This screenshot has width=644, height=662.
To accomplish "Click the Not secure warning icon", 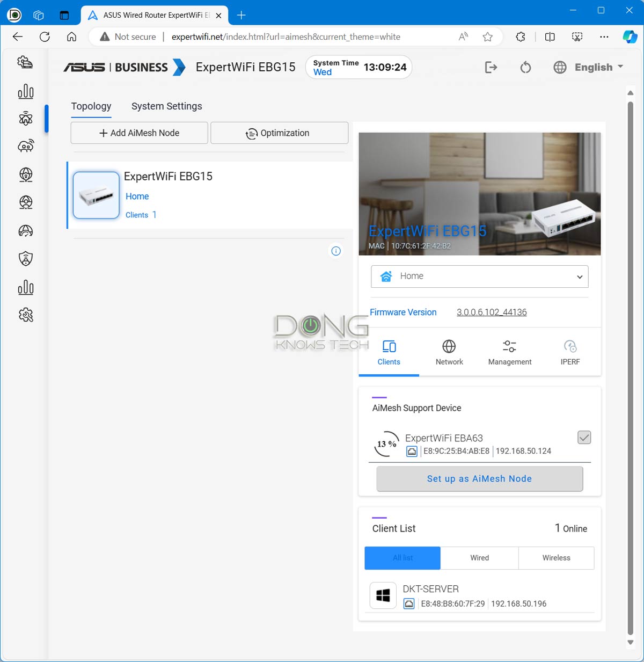I will click(x=105, y=37).
